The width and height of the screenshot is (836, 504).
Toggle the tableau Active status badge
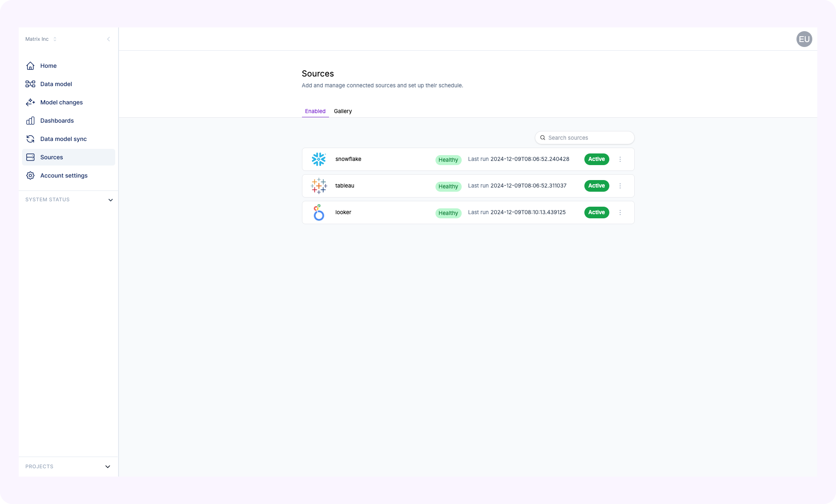click(x=596, y=186)
